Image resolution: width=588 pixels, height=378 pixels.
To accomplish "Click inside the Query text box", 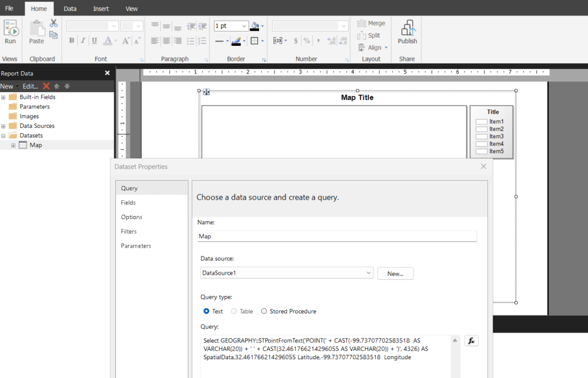I will [326, 356].
